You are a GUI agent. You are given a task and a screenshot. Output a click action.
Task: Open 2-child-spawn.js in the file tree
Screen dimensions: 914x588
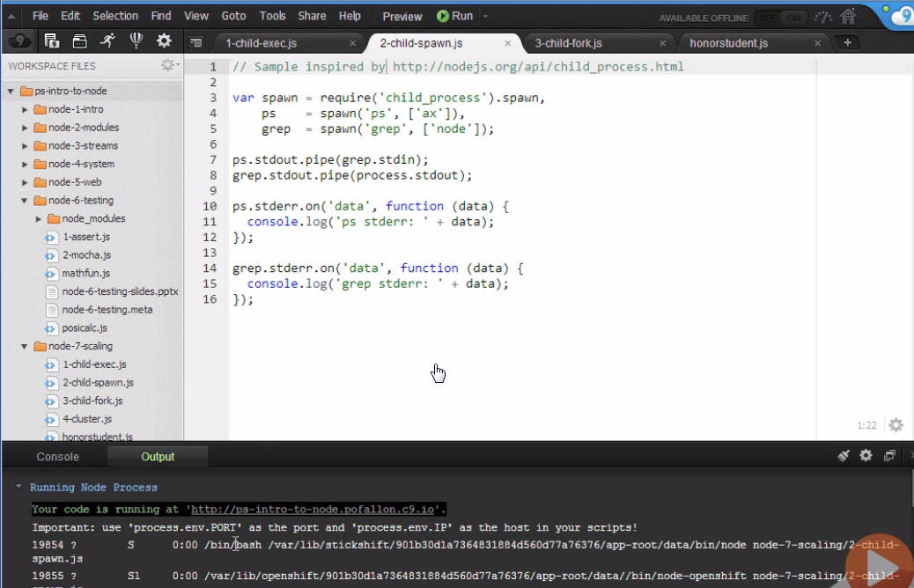pyautogui.click(x=98, y=383)
